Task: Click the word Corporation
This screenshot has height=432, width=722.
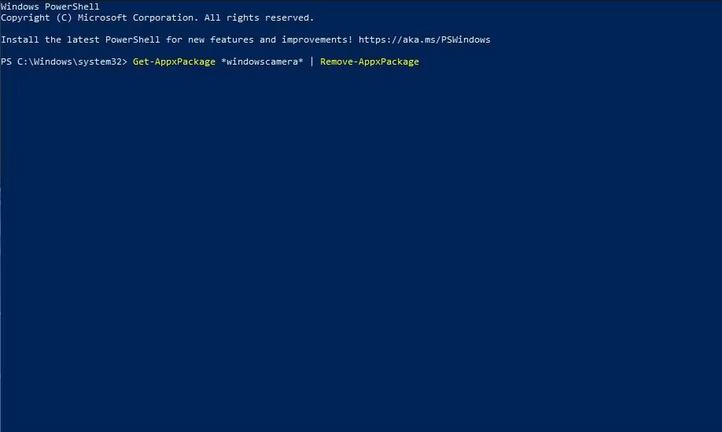Action: (165, 18)
